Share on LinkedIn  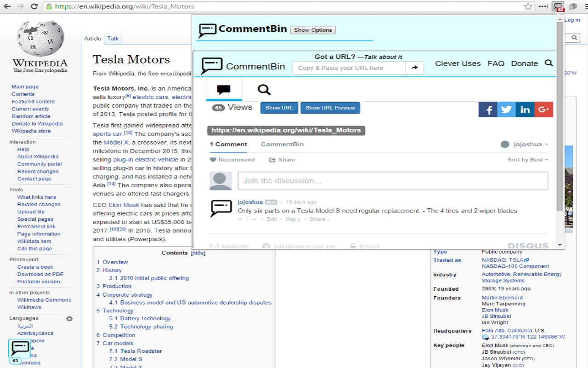525,109
